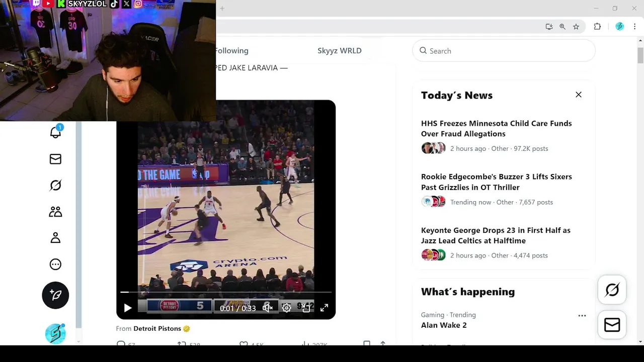
Task: Close the Today's News panel
Action: pyautogui.click(x=579, y=95)
